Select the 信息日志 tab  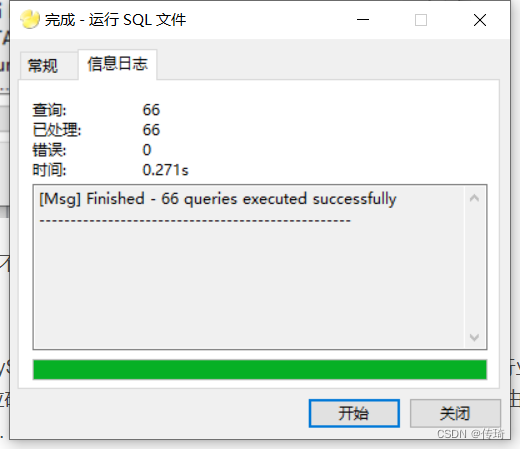(117, 64)
